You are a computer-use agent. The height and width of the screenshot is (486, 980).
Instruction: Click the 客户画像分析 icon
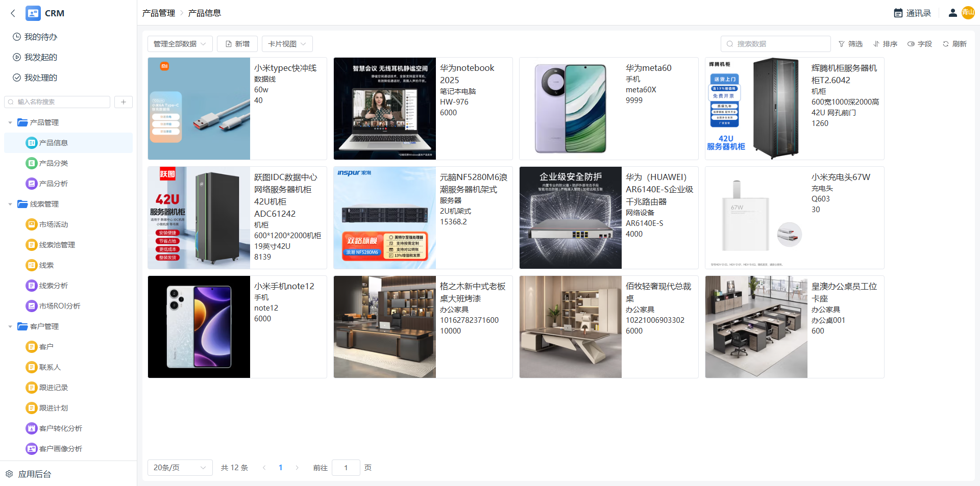click(x=32, y=449)
